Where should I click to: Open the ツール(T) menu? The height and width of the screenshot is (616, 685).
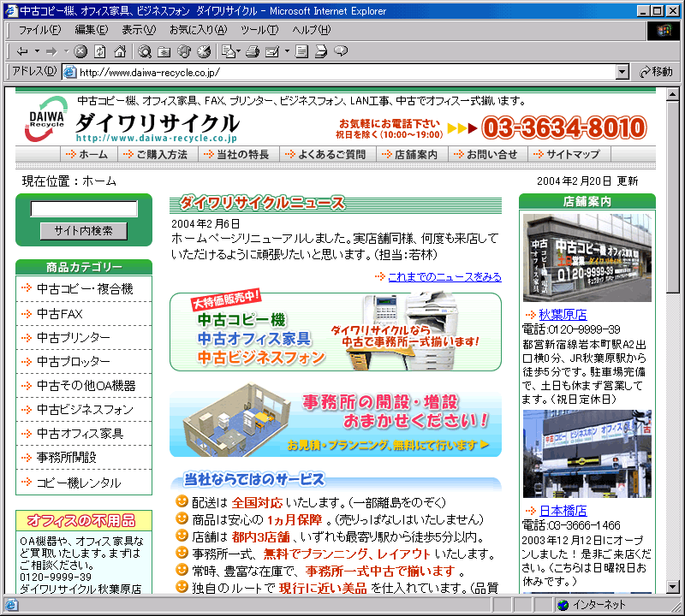pos(259,30)
